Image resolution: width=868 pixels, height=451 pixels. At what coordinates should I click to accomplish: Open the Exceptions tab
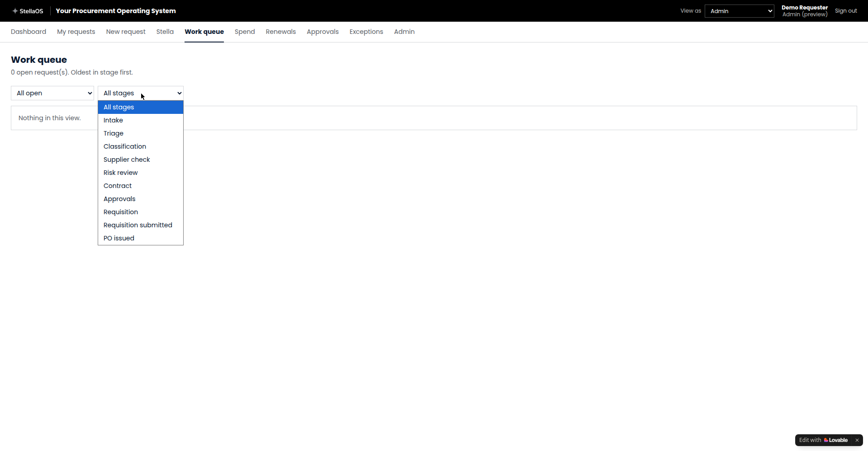click(x=366, y=32)
